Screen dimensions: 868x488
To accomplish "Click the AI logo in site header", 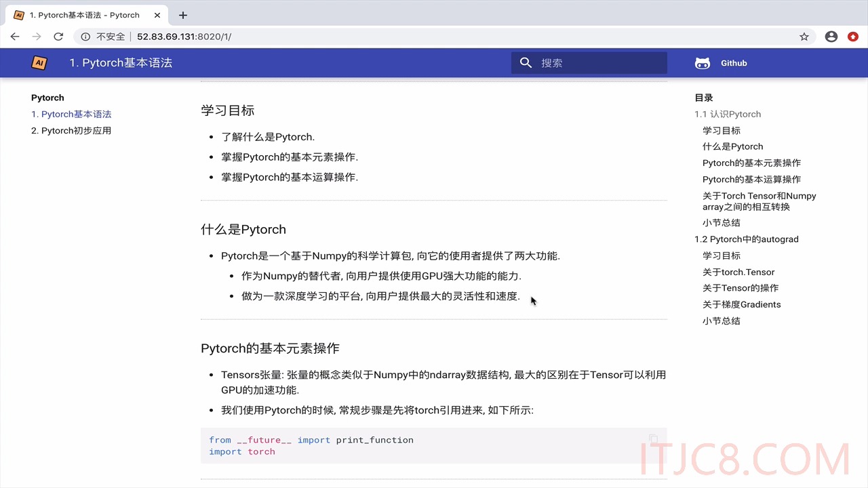I will point(39,63).
